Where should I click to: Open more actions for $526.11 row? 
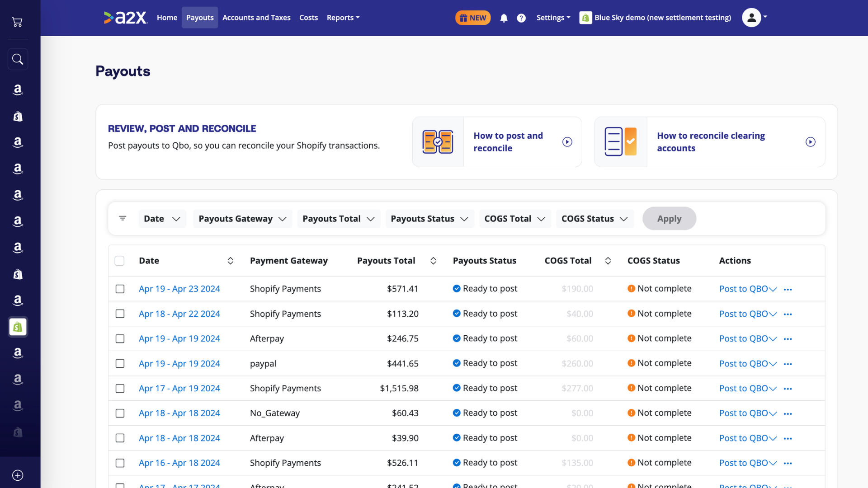[x=788, y=463]
